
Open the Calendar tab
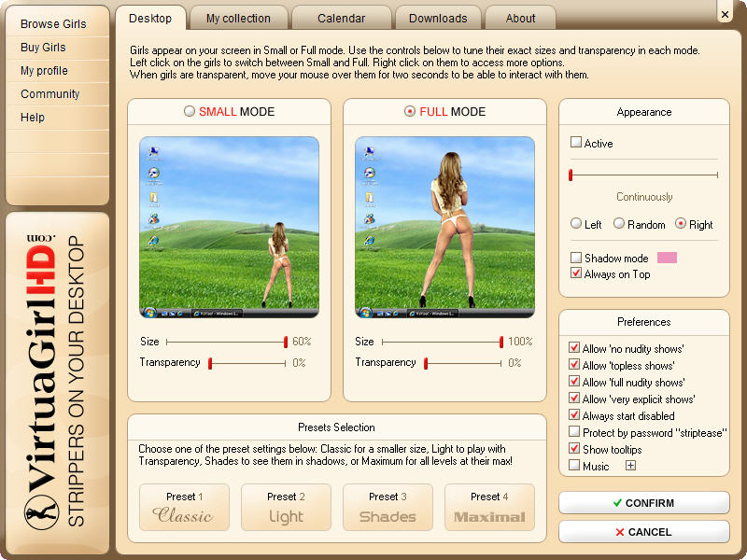point(340,18)
